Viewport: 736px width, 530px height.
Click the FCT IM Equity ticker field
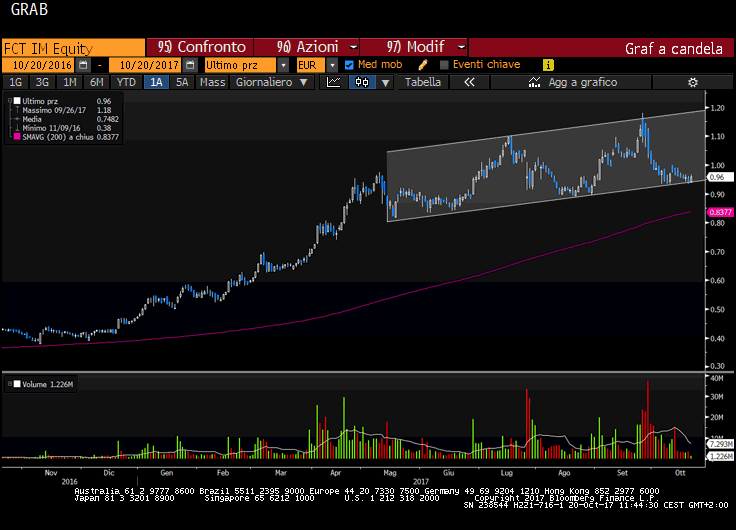coord(72,46)
